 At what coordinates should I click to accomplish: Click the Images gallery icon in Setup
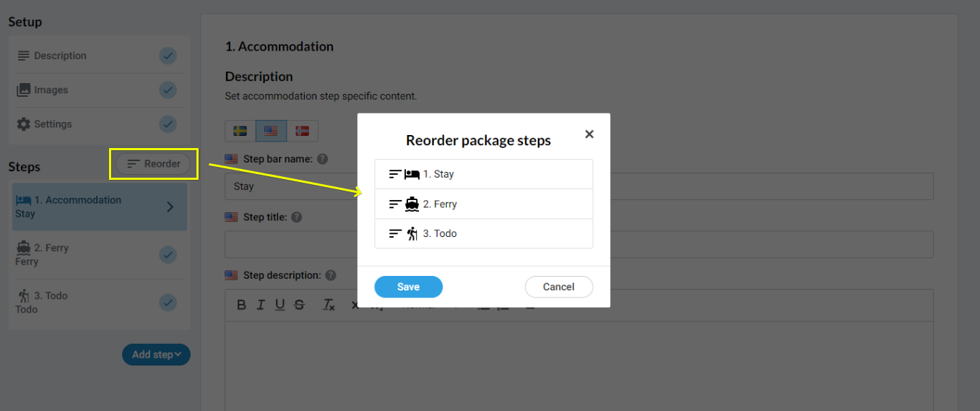click(24, 90)
